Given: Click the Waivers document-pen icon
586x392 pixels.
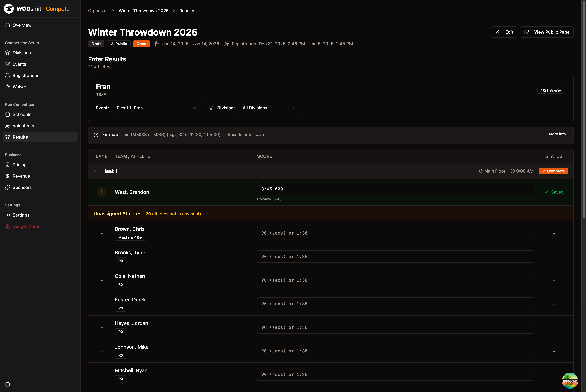Looking at the screenshot, I should click(x=8, y=87).
